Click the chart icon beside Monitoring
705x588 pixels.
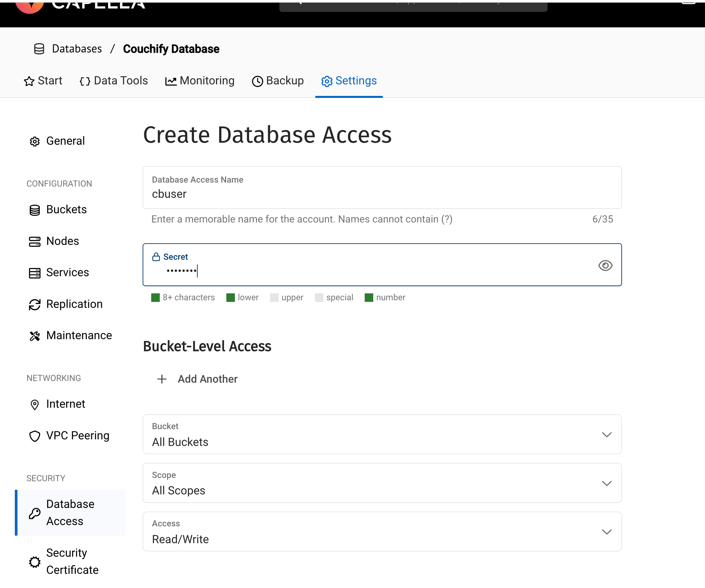tap(171, 81)
